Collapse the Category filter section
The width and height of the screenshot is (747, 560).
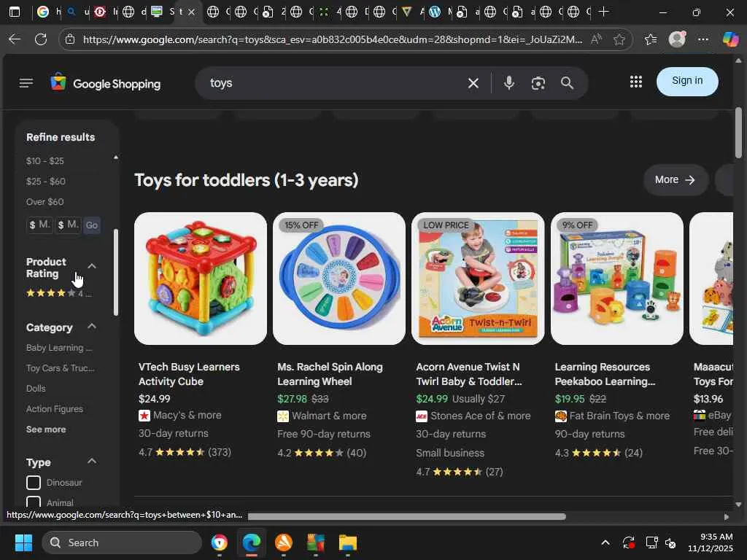(92, 327)
